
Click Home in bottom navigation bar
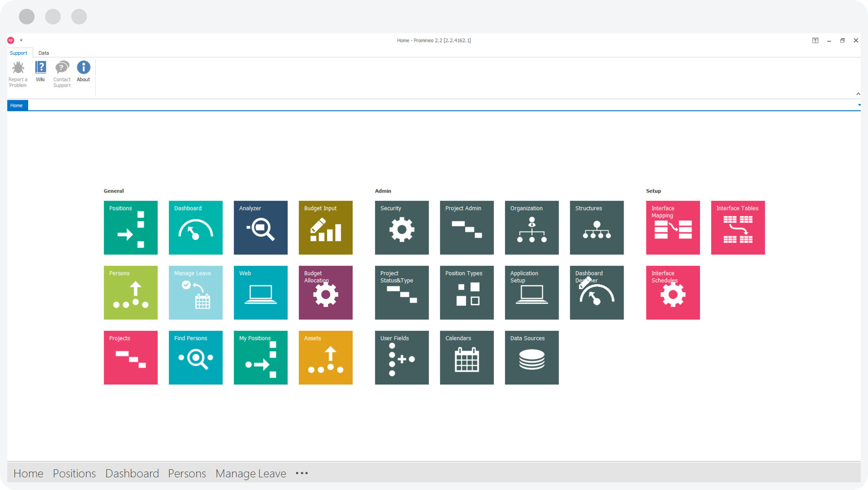coord(28,473)
